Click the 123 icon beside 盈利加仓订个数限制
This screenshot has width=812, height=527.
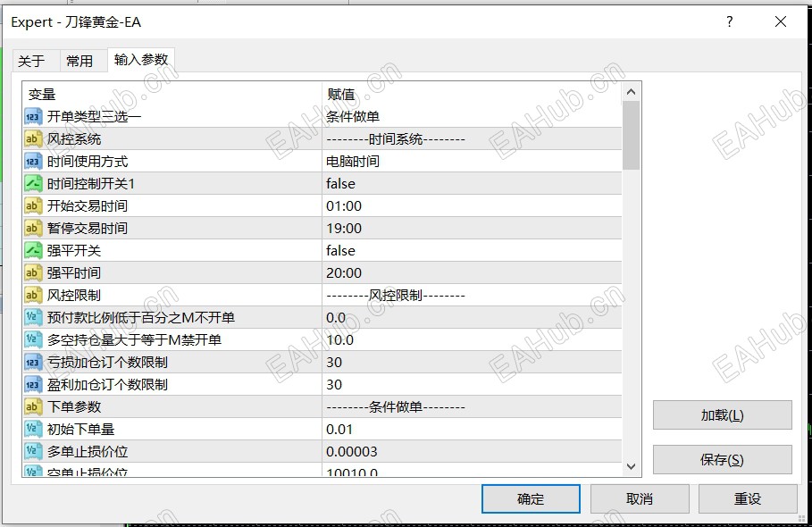coord(33,385)
